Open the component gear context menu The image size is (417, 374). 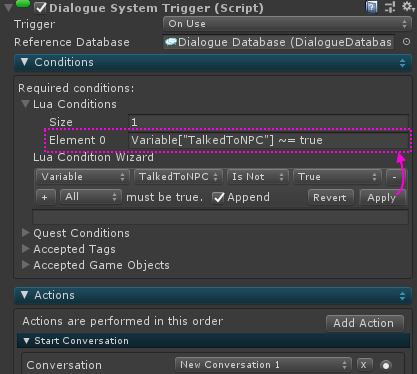pos(408,6)
